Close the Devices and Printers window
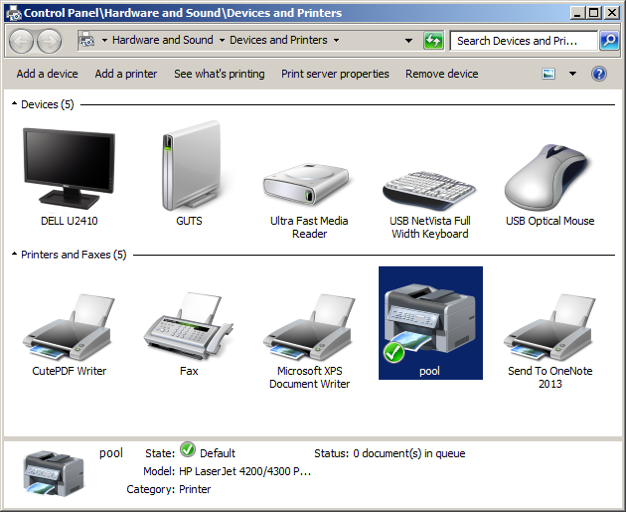626x512 pixels. [x=611, y=13]
